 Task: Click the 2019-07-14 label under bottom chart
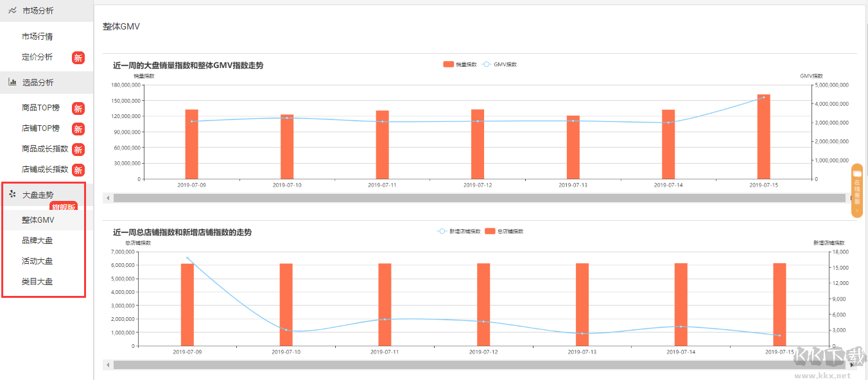(681, 352)
